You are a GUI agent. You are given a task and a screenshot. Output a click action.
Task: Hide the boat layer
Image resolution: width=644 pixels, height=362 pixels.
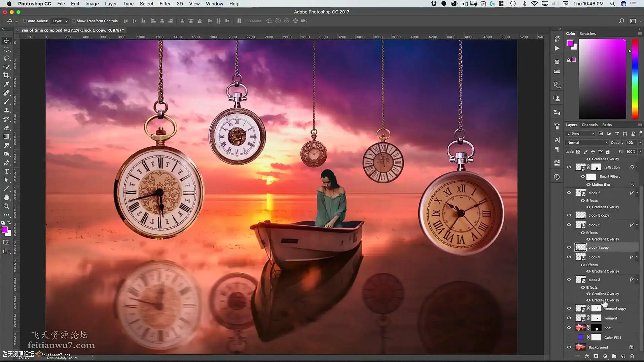(x=569, y=328)
